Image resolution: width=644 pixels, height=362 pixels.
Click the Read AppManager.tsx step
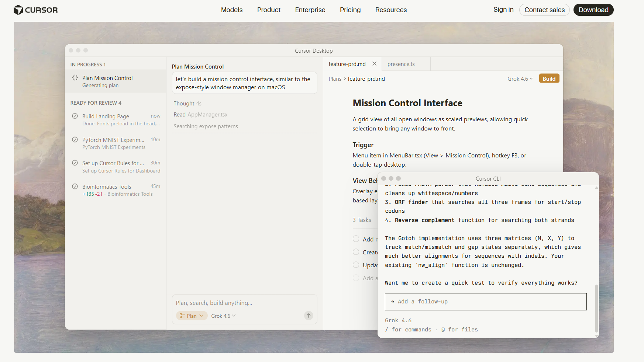tap(200, 115)
